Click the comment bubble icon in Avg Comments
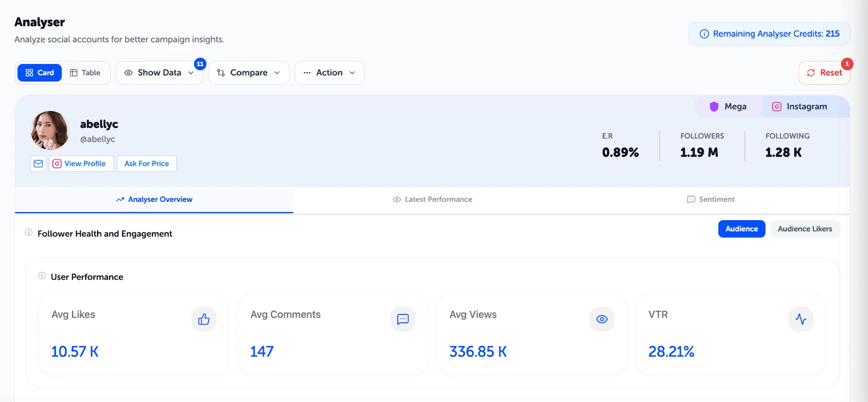Viewport: 868px width, 402px height. point(403,319)
